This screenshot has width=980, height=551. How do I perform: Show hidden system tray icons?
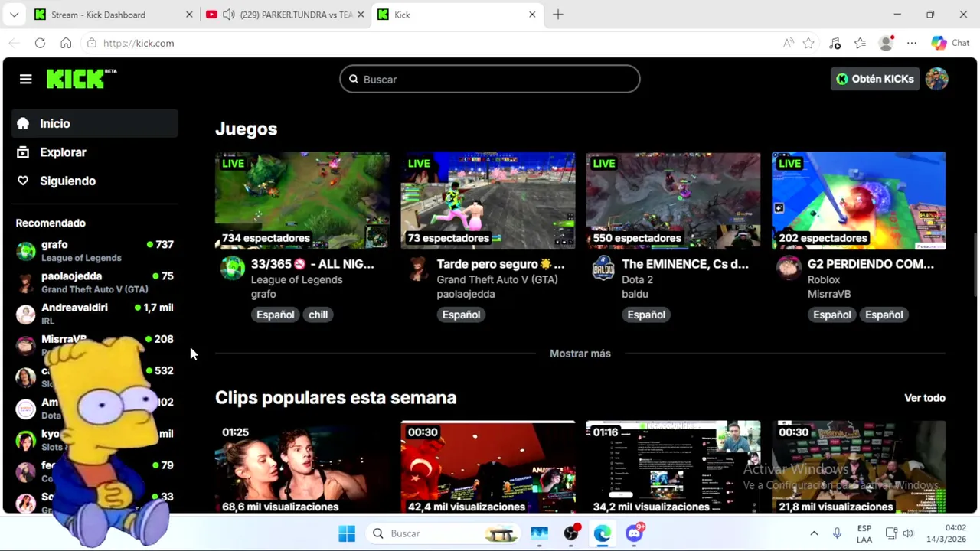point(814,533)
